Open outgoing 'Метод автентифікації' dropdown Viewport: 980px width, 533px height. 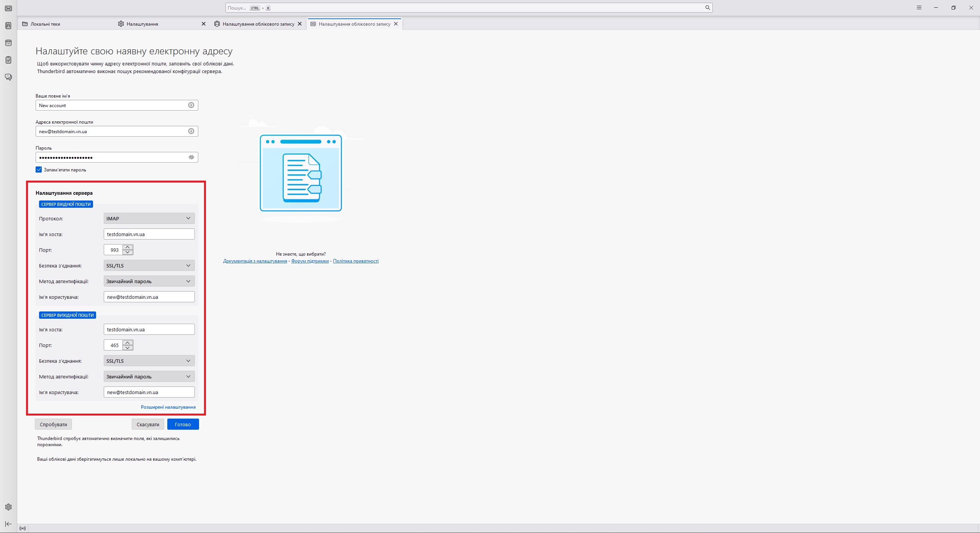point(149,377)
